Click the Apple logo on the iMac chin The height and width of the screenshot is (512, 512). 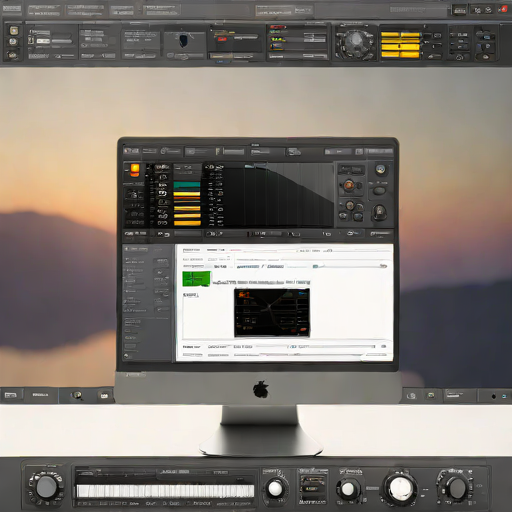tap(261, 389)
